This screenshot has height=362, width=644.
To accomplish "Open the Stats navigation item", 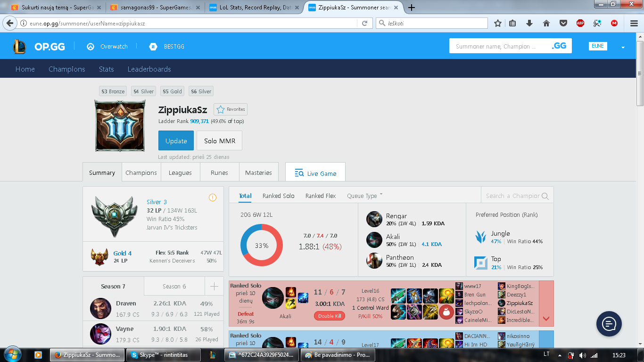I will pyautogui.click(x=106, y=69).
